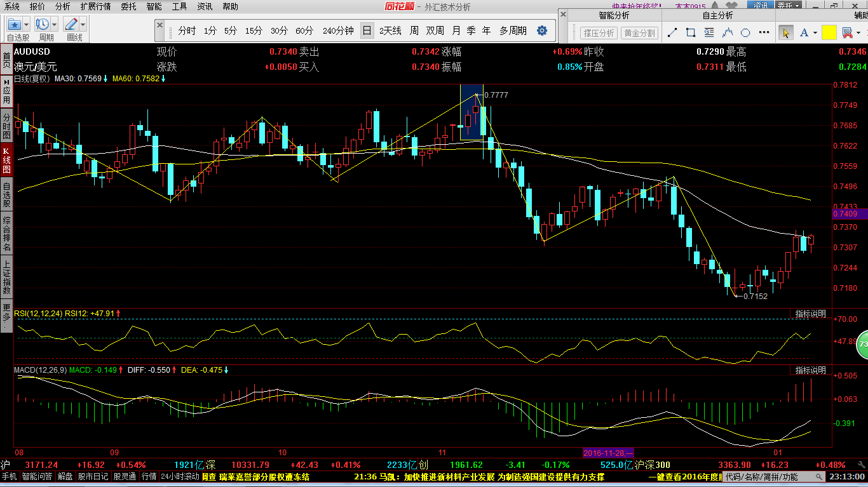Select the wave line drawing tool

coord(728,32)
